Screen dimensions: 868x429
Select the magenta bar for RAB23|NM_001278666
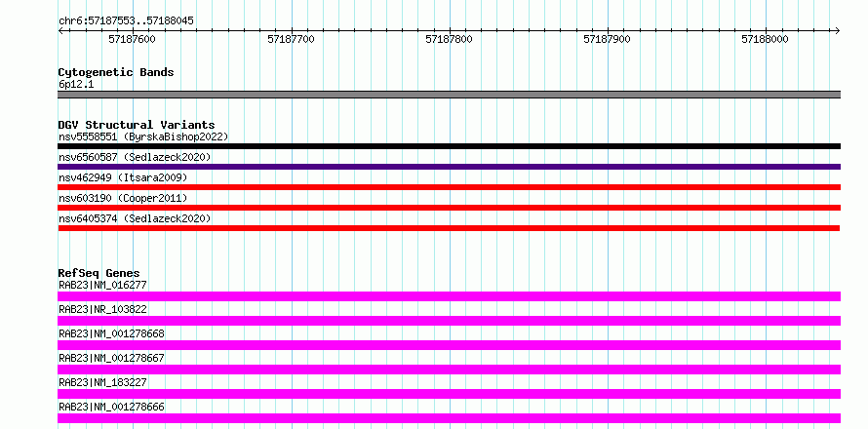pyautogui.click(x=449, y=418)
